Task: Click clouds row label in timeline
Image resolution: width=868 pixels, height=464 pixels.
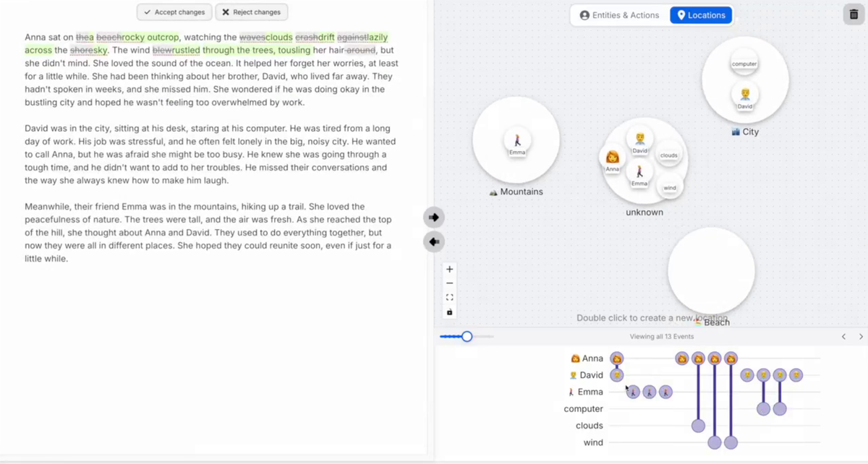Action: click(x=590, y=426)
